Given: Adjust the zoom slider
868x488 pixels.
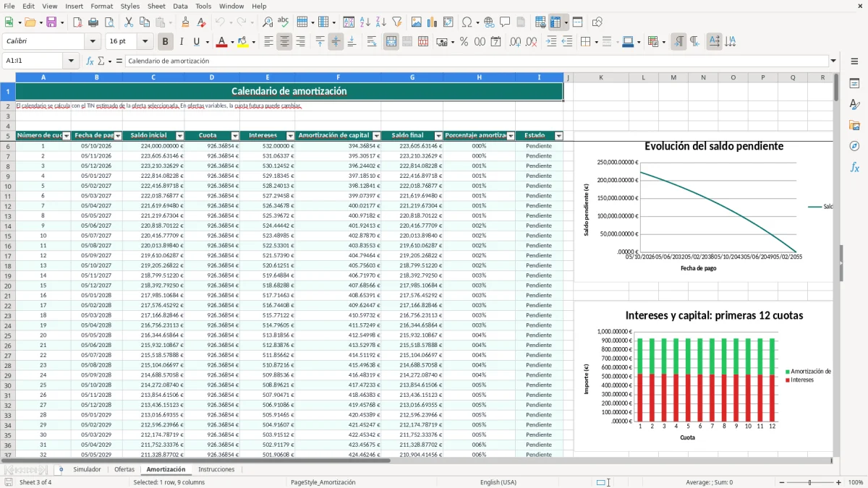Looking at the screenshot, I should pos(809,482).
